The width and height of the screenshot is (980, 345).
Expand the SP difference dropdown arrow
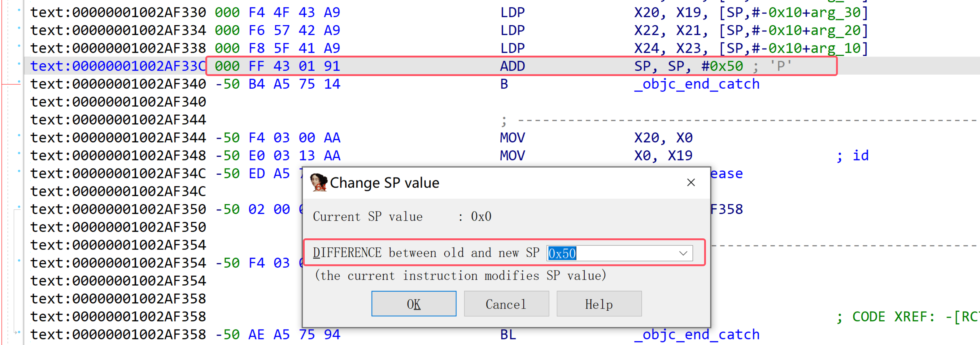pyautogui.click(x=683, y=253)
